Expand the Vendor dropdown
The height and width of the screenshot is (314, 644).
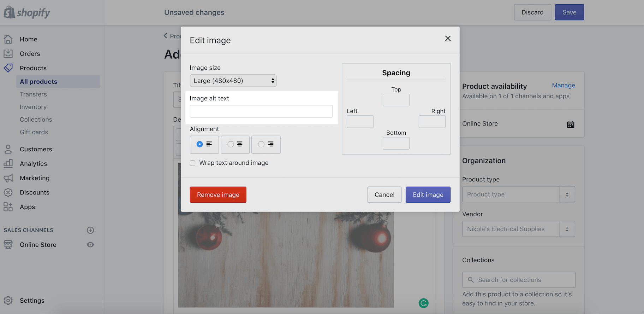[x=567, y=229]
